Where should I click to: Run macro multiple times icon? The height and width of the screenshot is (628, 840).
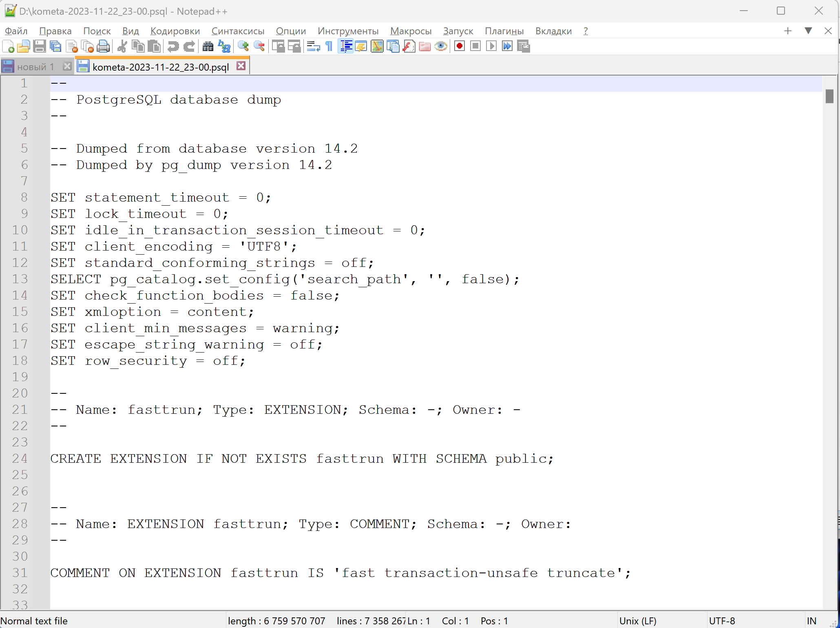tap(507, 47)
